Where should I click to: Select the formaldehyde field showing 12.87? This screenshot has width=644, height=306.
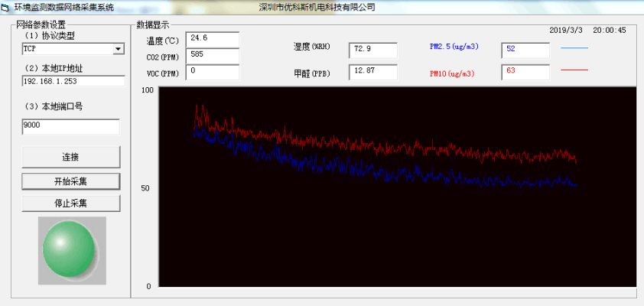click(x=373, y=72)
